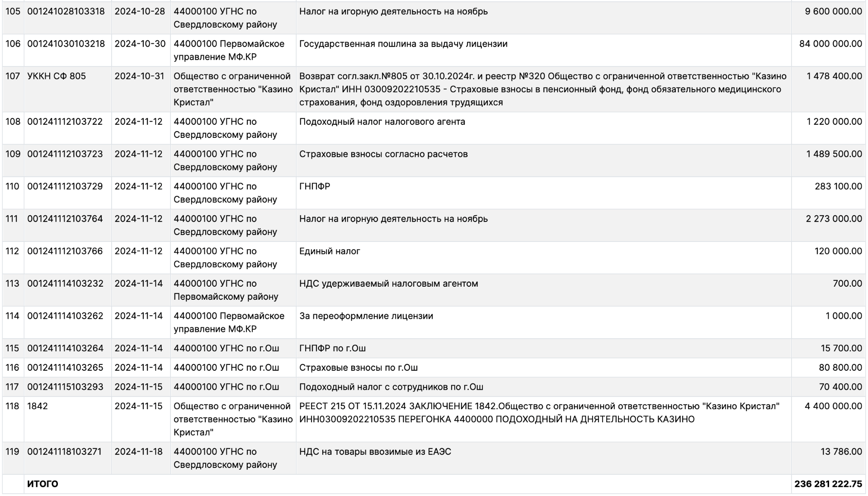Click the 4 400 000.00 amount cell

(x=833, y=406)
